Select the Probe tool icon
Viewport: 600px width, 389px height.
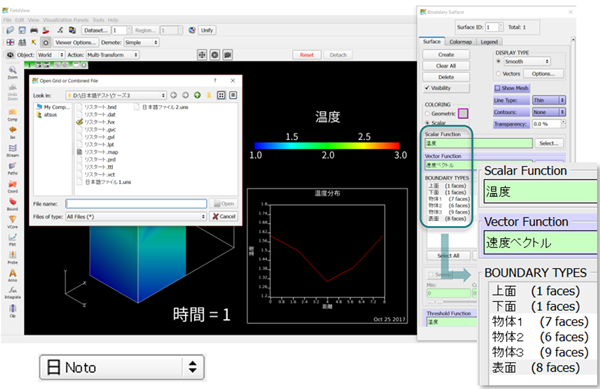pyautogui.click(x=13, y=257)
